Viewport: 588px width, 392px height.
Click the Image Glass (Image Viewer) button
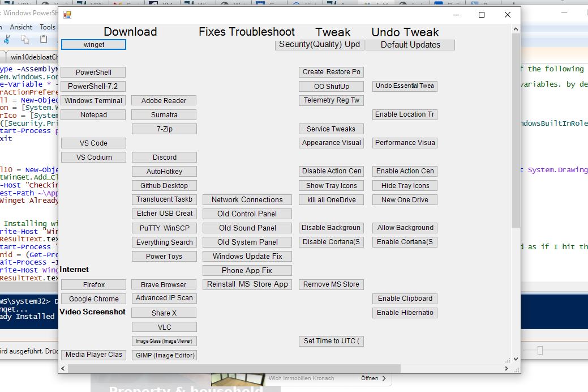[164, 341]
